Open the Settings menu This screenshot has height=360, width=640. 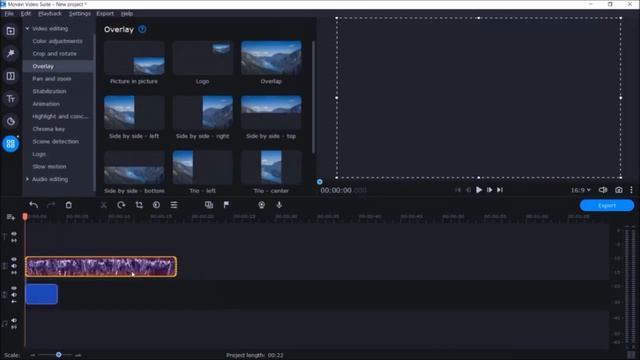80,13
